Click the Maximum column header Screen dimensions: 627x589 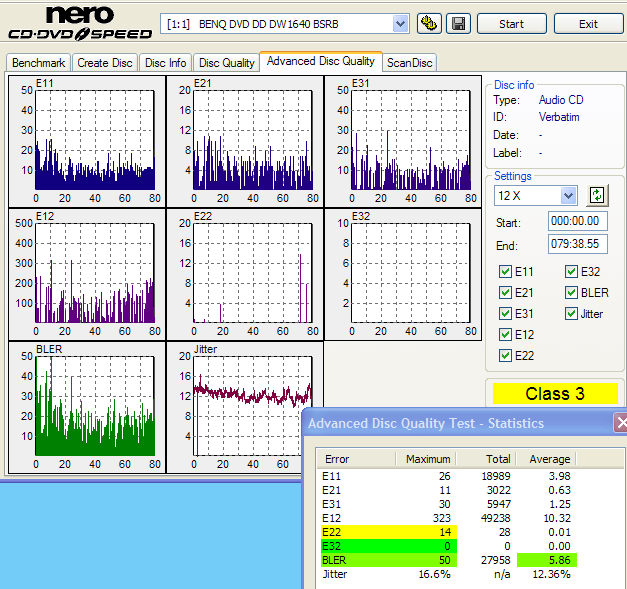pyautogui.click(x=429, y=459)
